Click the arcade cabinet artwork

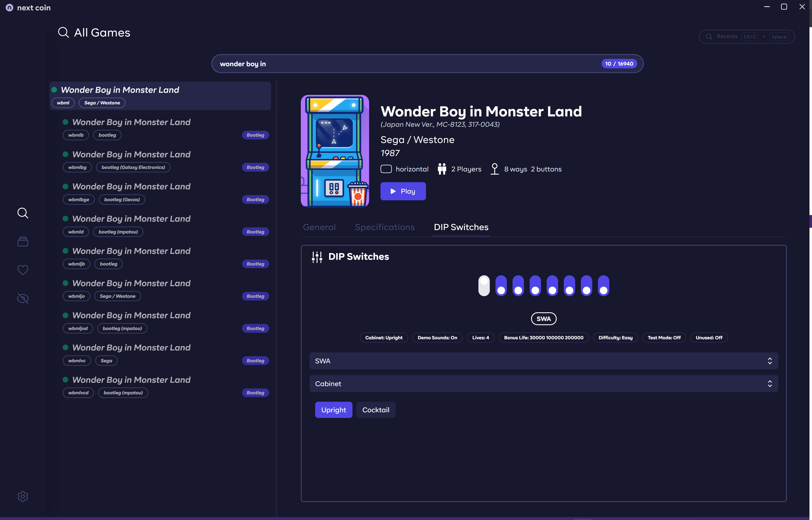click(335, 151)
